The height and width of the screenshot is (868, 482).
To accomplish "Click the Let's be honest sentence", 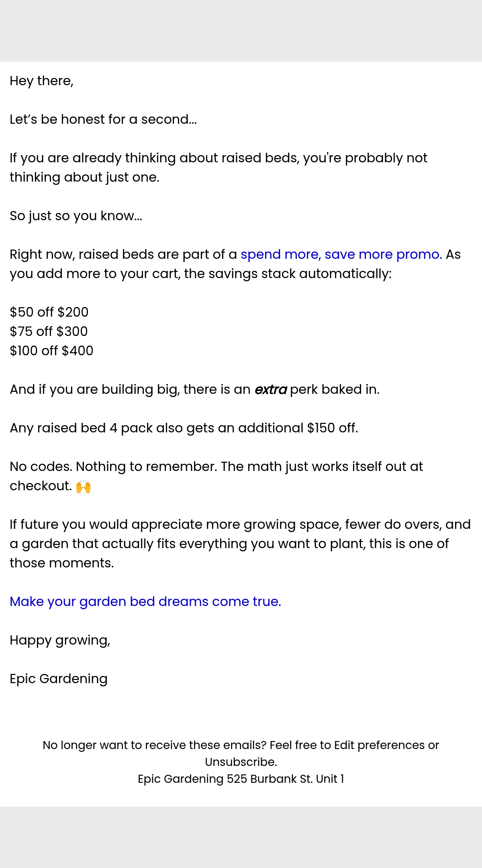I will pyautogui.click(x=103, y=119).
